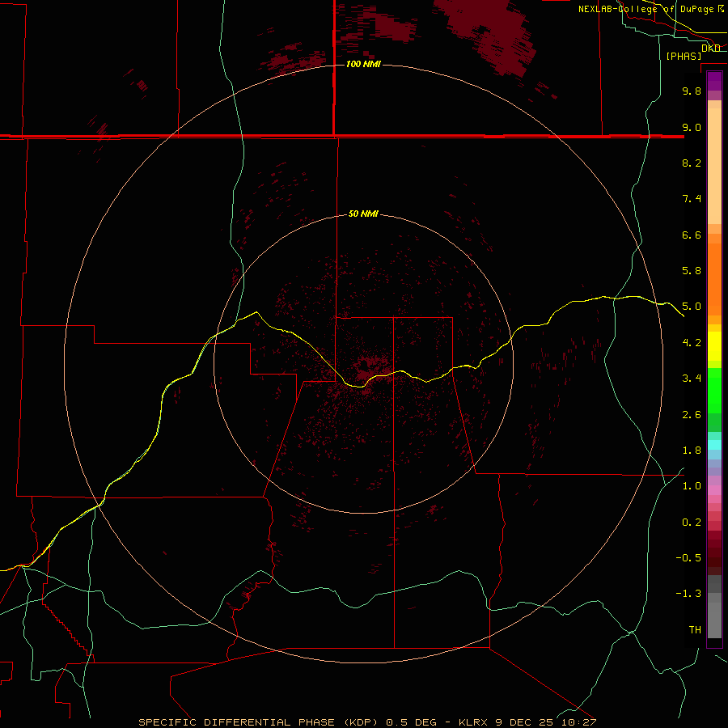Select the DKD product label

(710, 48)
